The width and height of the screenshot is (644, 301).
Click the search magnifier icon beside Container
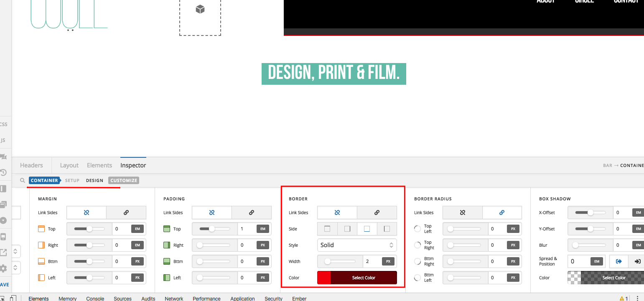click(23, 181)
